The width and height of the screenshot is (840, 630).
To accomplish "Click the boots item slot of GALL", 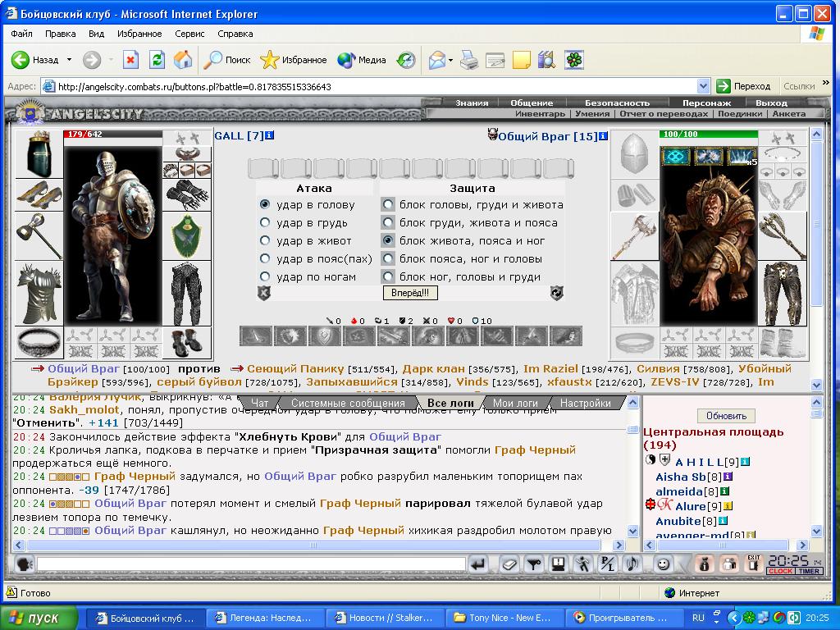I will click(186, 343).
